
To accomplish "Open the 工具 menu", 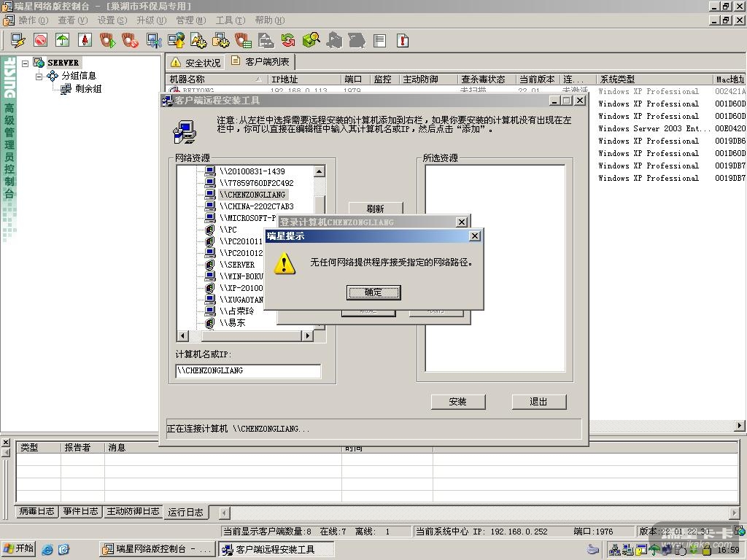I will click(x=231, y=20).
